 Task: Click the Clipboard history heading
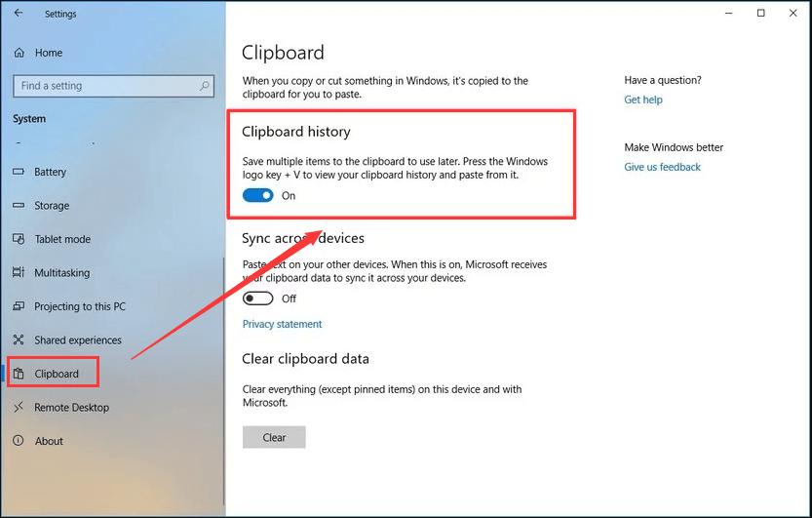pos(296,132)
